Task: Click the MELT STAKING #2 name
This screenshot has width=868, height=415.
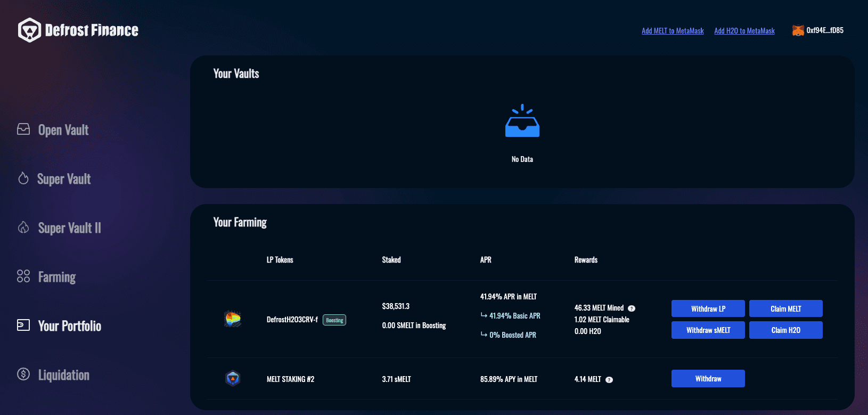Action: [291, 379]
